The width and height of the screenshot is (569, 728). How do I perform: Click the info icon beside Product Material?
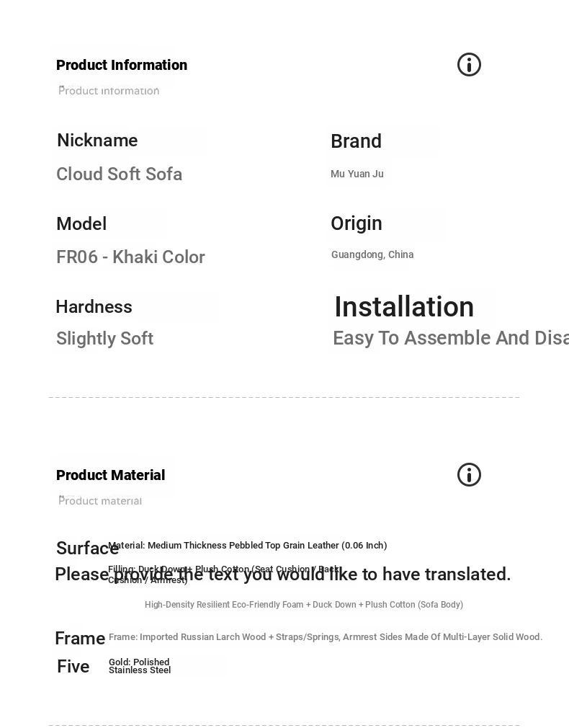click(469, 475)
